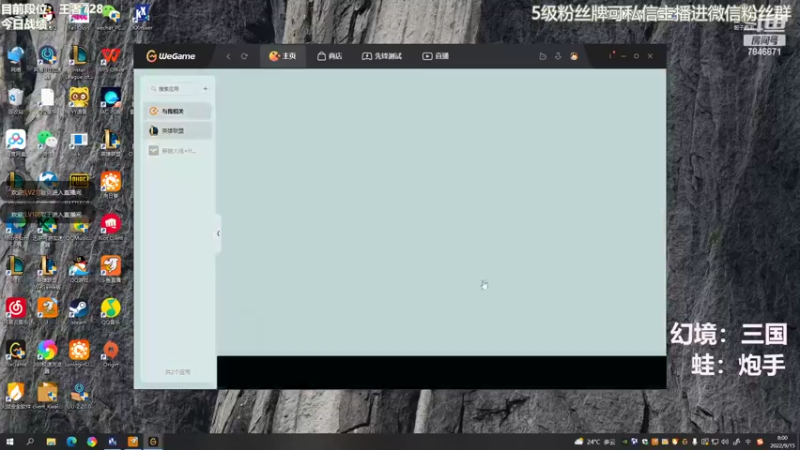Open the downloads arrow icon in WeGame header

click(558, 56)
